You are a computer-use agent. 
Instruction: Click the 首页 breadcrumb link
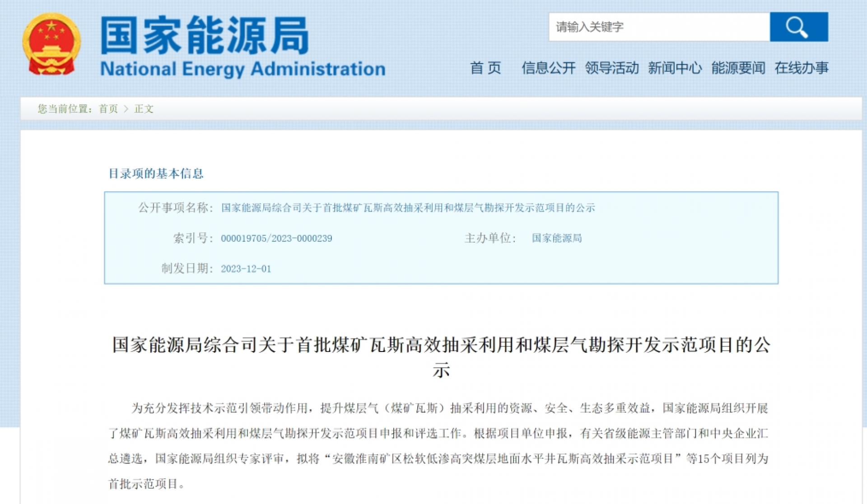click(108, 109)
